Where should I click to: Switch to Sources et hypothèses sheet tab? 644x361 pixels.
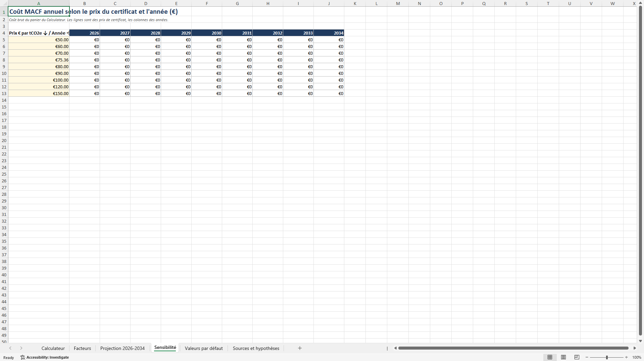[x=256, y=348]
